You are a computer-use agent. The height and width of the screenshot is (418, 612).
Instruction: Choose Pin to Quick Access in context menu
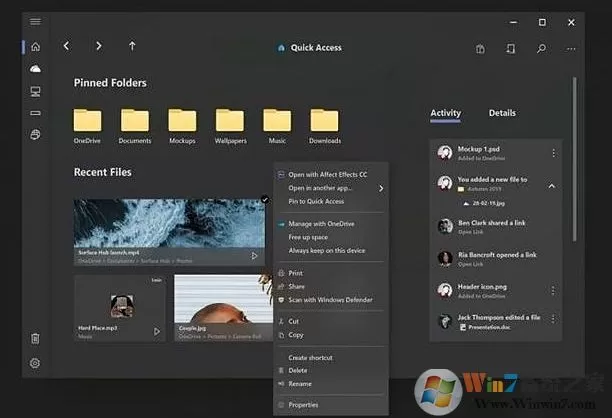point(316,201)
